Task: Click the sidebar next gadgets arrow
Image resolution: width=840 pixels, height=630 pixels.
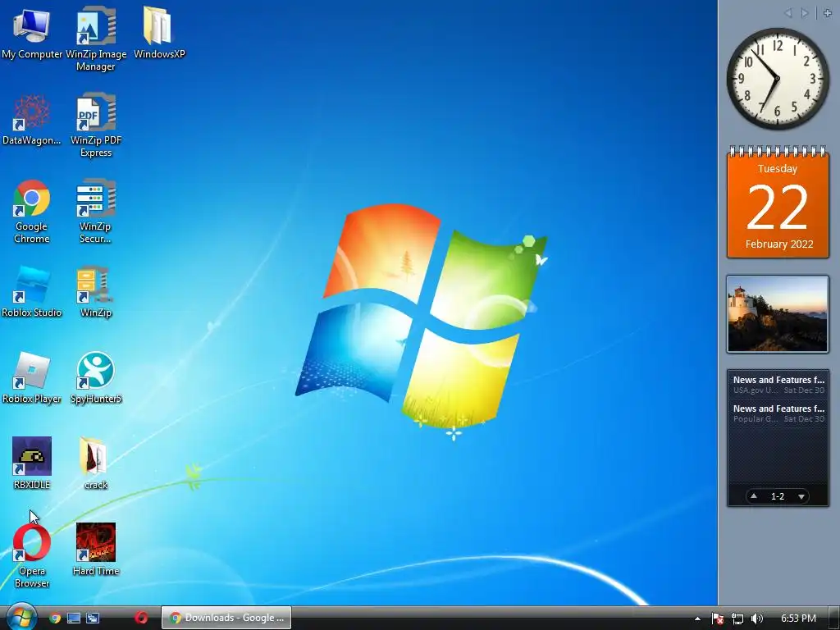Action: [804, 13]
